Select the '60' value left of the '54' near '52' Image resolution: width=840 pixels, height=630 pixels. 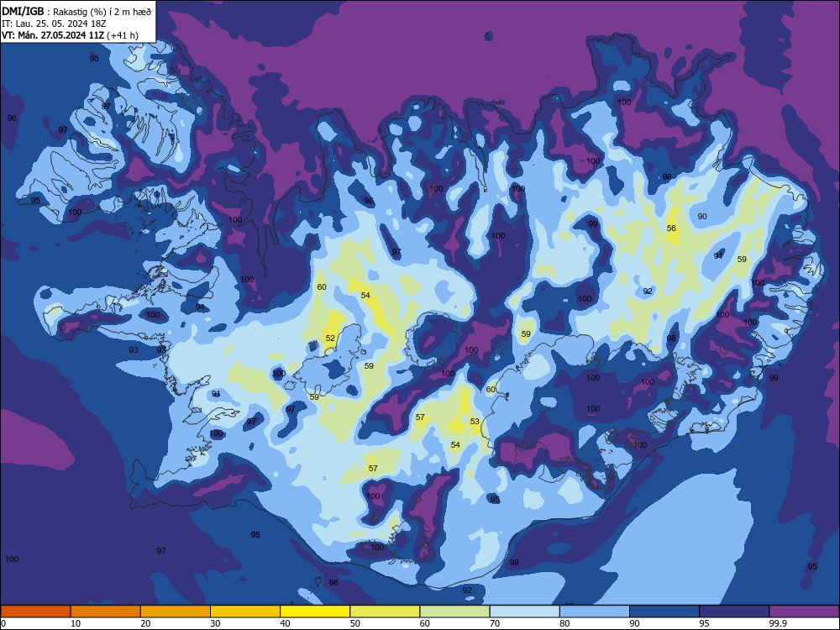[322, 287]
